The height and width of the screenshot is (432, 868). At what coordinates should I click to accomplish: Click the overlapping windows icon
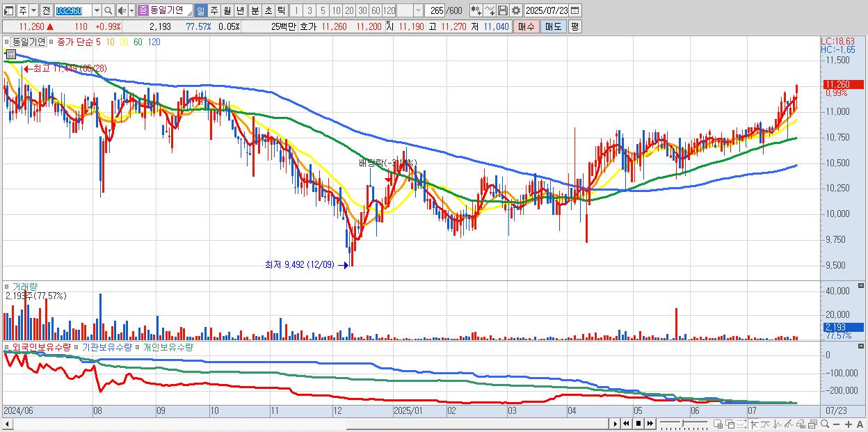[x=730, y=424]
